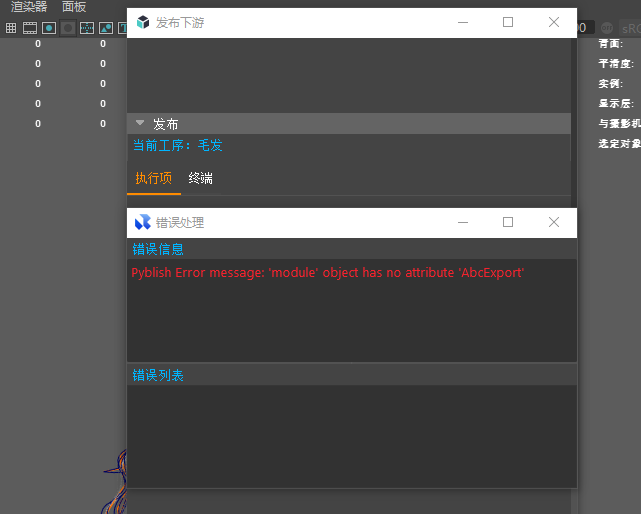
Task: Toggle the resolution gate icon
Action: point(49,28)
